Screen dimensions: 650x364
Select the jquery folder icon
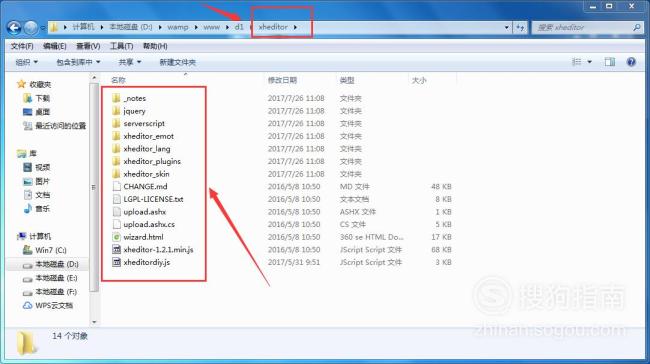[116, 111]
